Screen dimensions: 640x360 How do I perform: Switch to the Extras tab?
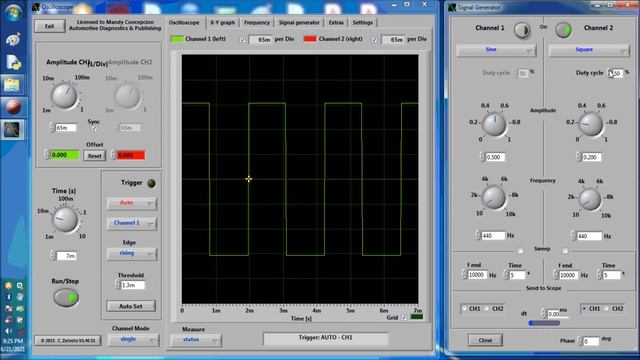[336, 22]
